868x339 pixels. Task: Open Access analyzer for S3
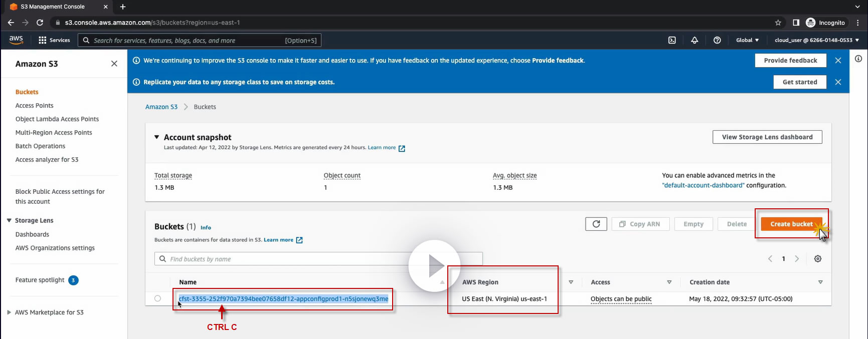tap(47, 160)
